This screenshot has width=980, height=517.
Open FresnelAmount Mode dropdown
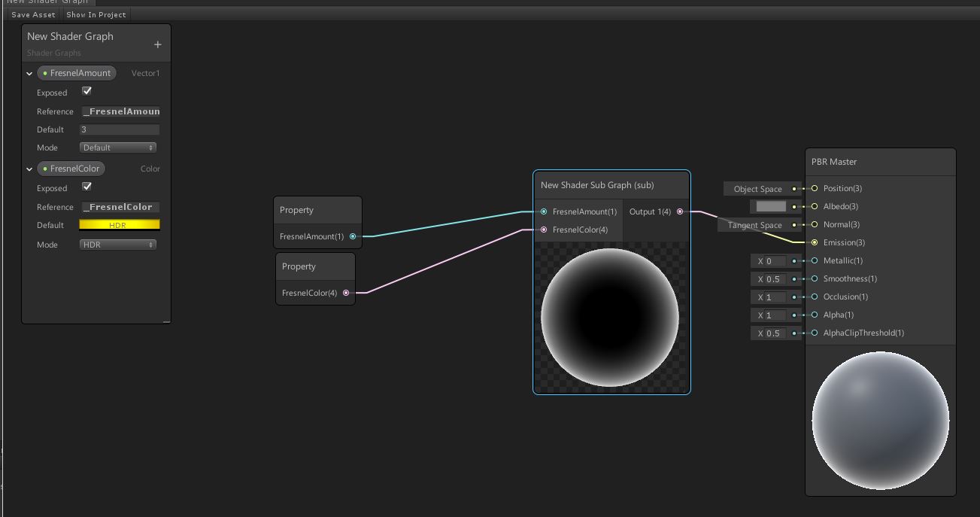[118, 147]
